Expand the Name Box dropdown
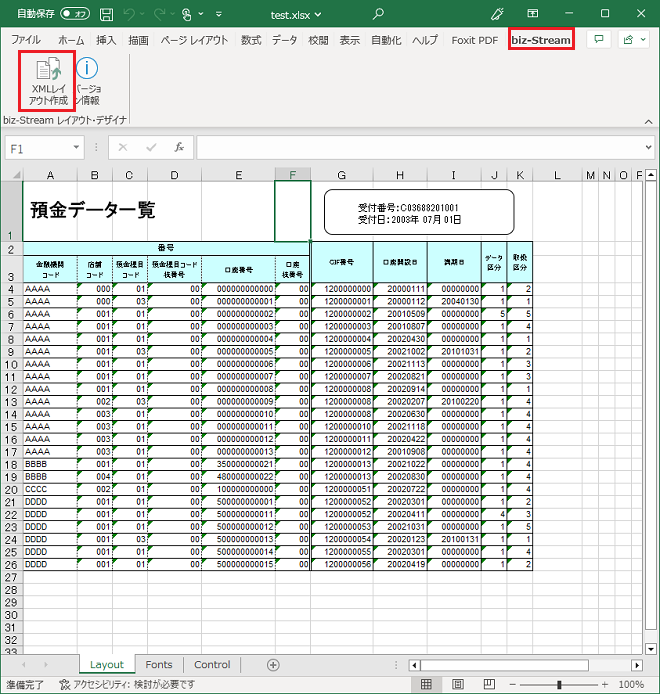 pyautogui.click(x=76, y=147)
